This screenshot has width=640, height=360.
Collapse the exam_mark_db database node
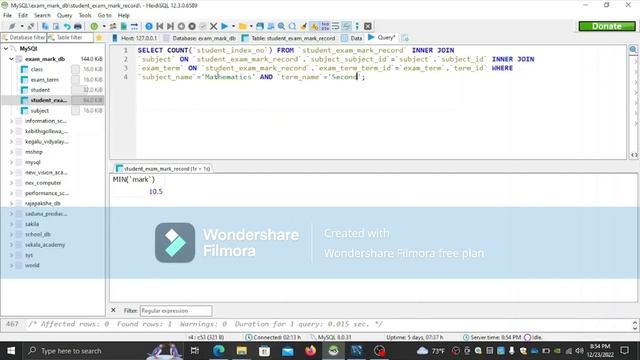point(11,59)
